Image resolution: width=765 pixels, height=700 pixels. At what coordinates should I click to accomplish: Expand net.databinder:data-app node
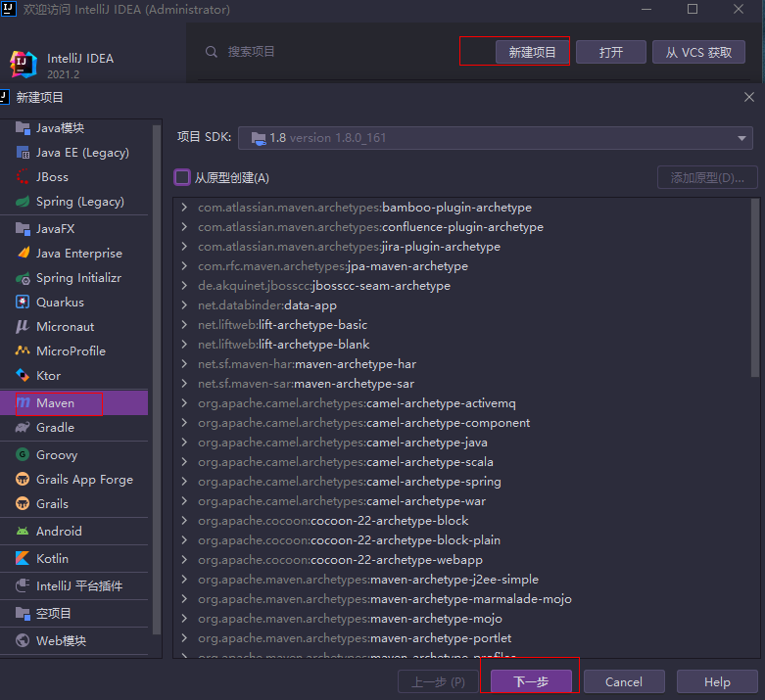[x=184, y=305]
